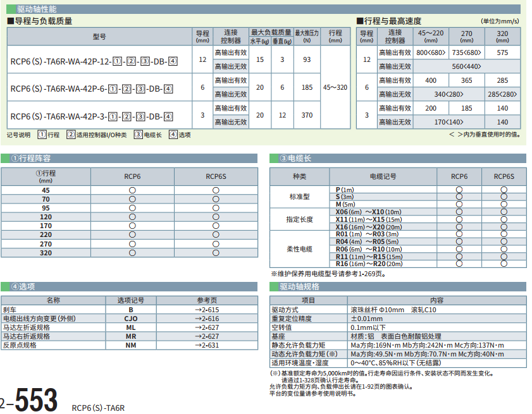Image resolution: width=532 pixels, height=414 pixels.
Task: Click the RCP6S circle in the 320 stroke row
Action: tap(216, 253)
